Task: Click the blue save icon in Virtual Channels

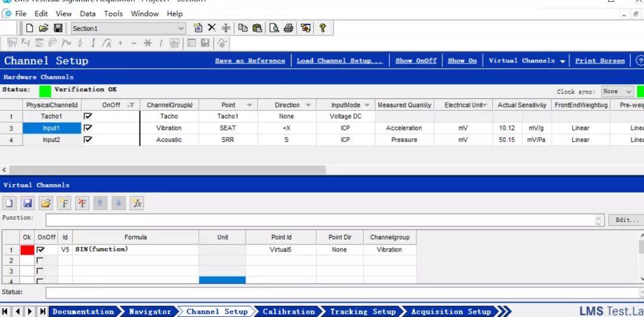Action: tap(27, 203)
